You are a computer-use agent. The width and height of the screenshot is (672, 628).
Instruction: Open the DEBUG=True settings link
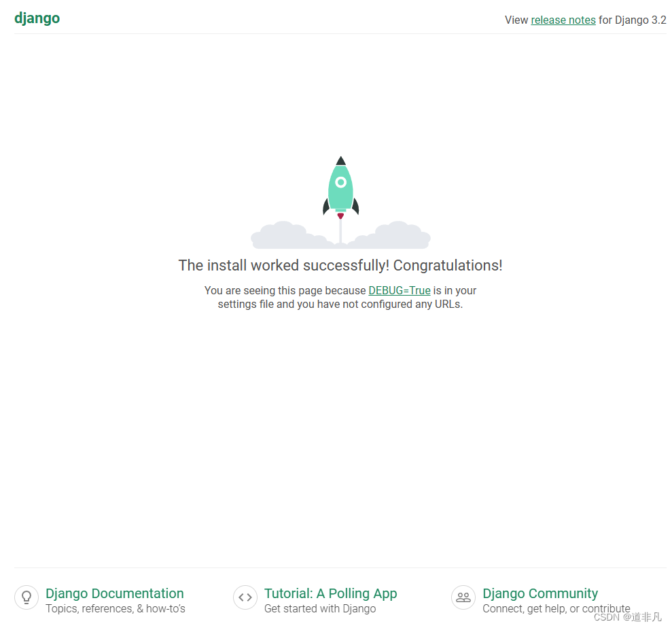(x=400, y=291)
